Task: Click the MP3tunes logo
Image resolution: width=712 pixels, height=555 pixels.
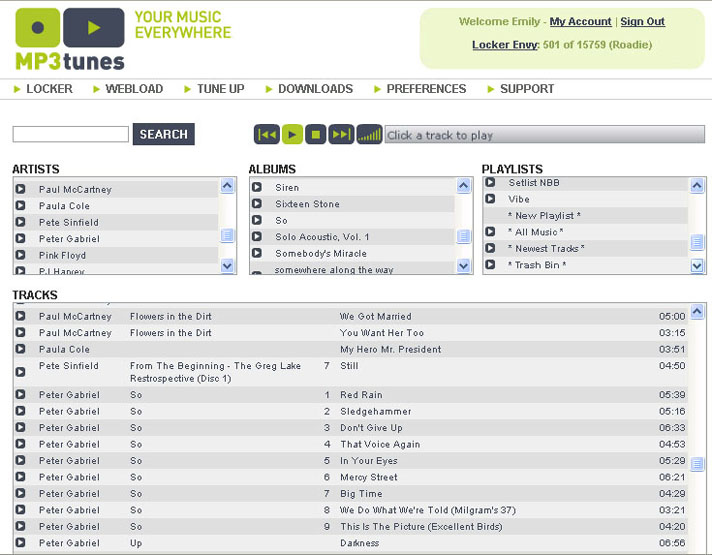Action: click(x=70, y=40)
